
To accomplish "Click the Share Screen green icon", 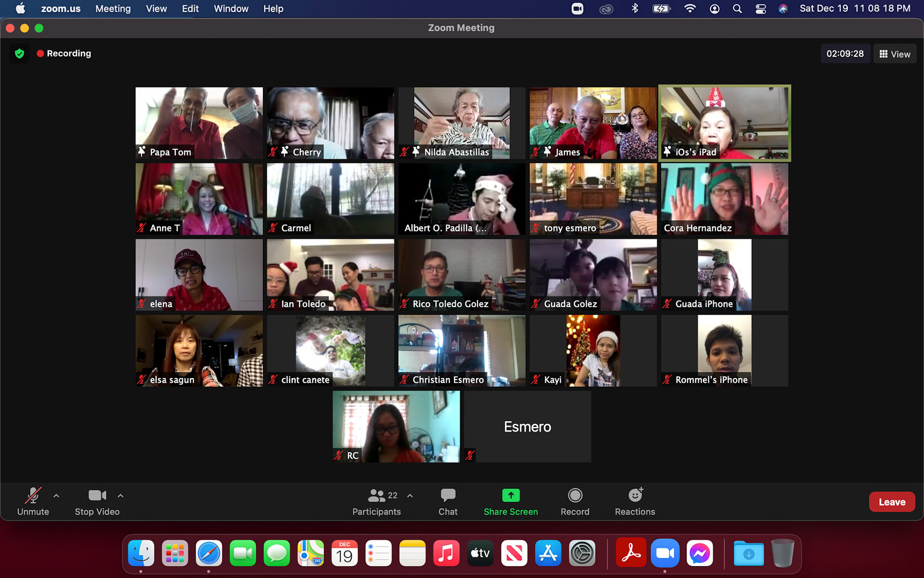I will pyautogui.click(x=511, y=496).
